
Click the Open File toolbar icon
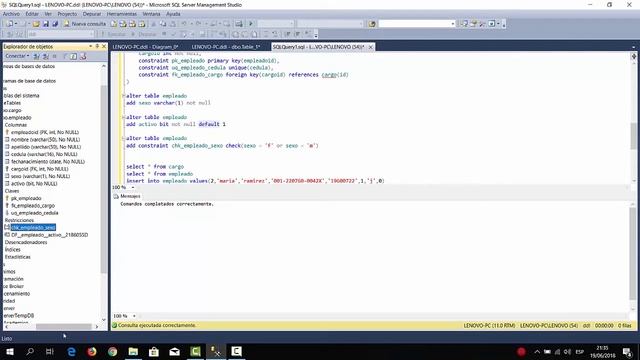pyautogui.click(x=36, y=24)
